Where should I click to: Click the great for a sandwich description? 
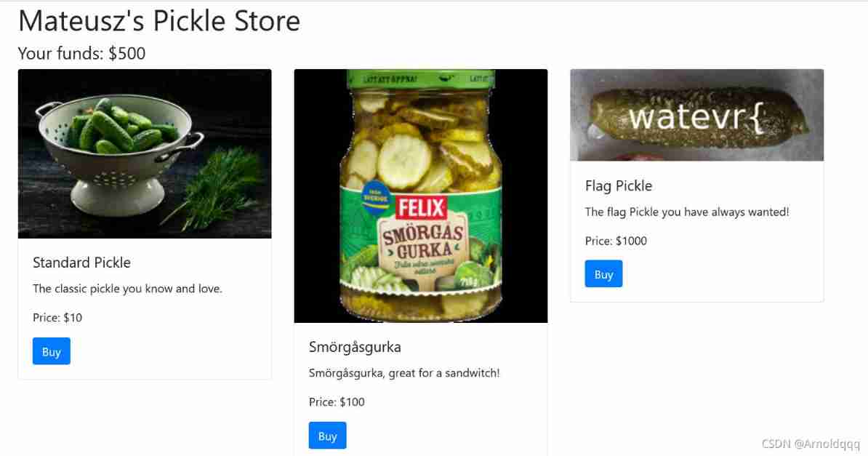[x=404, y=373]
